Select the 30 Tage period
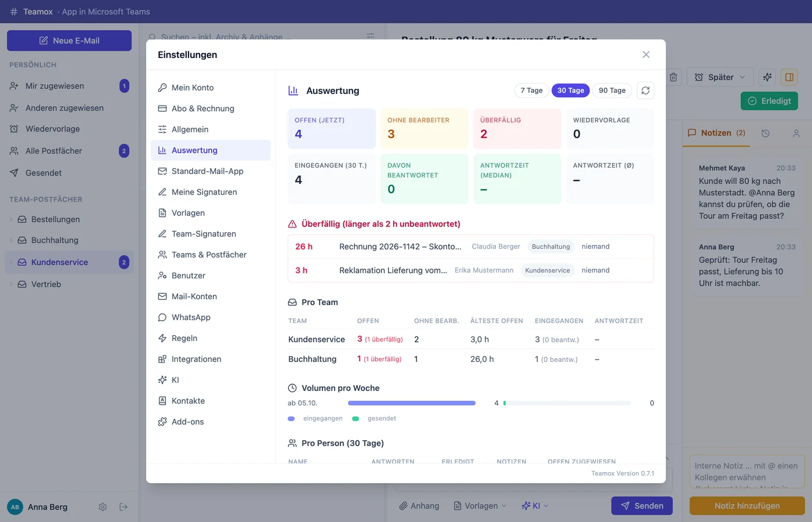Screen dimensions: 812x522 pyautogui.click(x=571, y=90)
